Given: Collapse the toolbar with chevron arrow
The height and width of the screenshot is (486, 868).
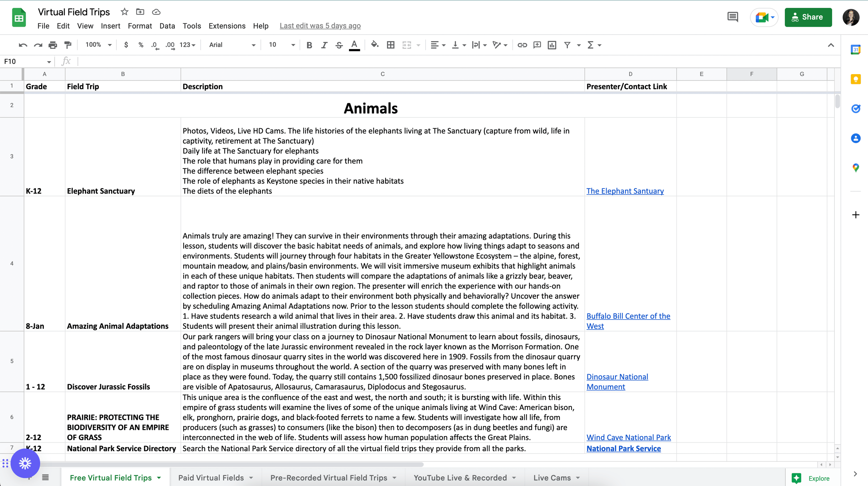Looking at the screenshot, I should [831, 45].
